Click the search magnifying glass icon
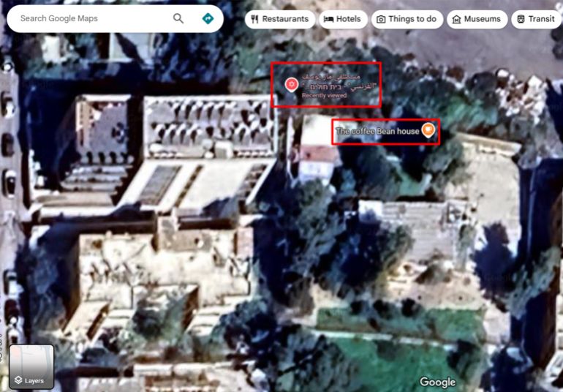 tap(178, 18)
